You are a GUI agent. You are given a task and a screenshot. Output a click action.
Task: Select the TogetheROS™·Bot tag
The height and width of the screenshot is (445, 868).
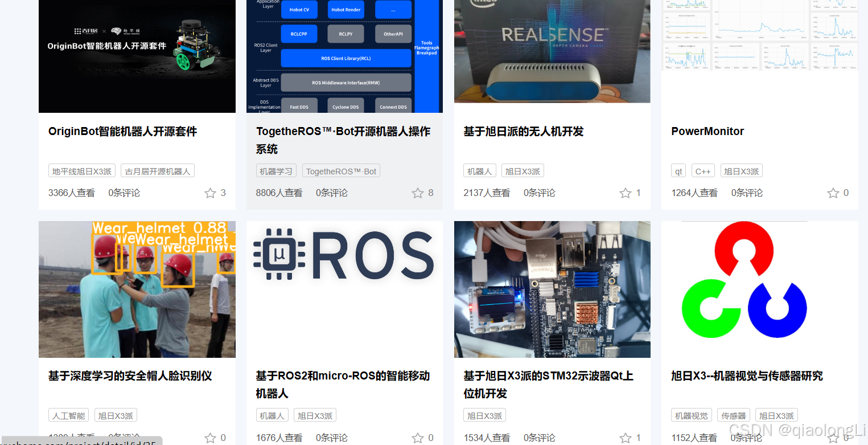click(341, 171)
